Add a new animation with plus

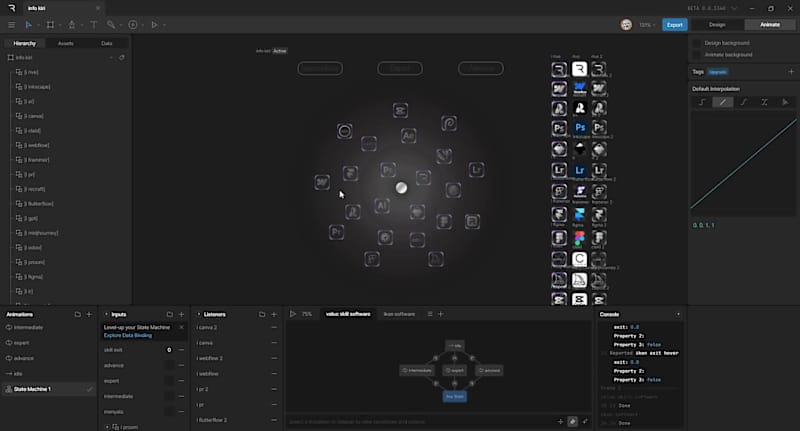89,314
